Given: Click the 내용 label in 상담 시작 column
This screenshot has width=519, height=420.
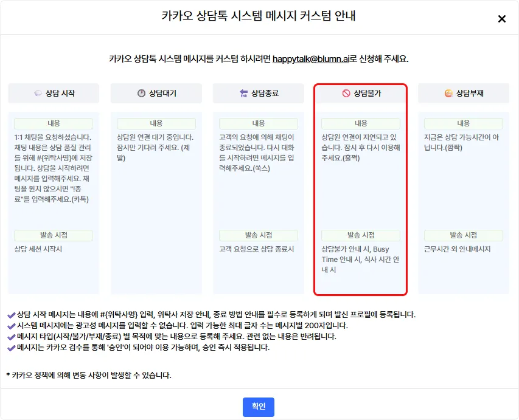Looking at the screenshot, I should (54, 123).
